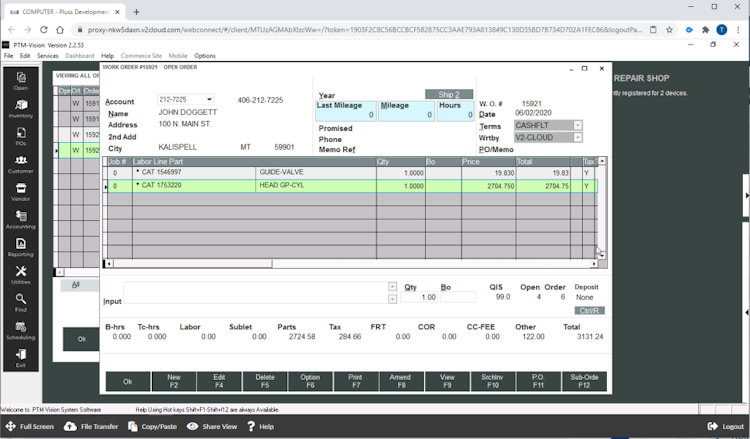Click the Input field up arrow

[392, 286]
